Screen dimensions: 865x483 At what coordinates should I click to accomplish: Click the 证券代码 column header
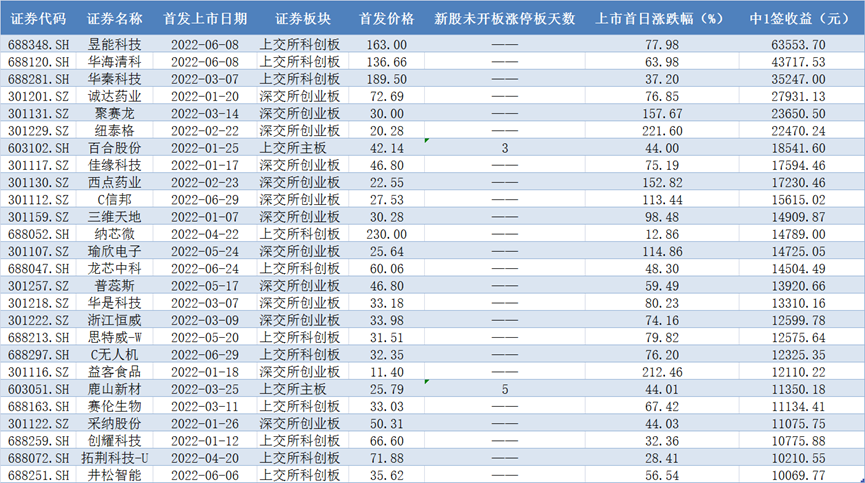pos(36,18)
